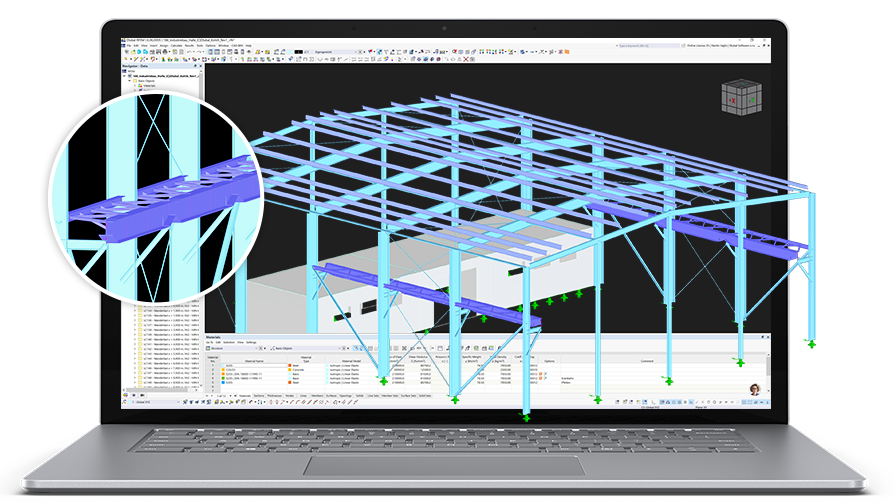
Task: Expand the Materials tree node
Action: pos(135,85)
